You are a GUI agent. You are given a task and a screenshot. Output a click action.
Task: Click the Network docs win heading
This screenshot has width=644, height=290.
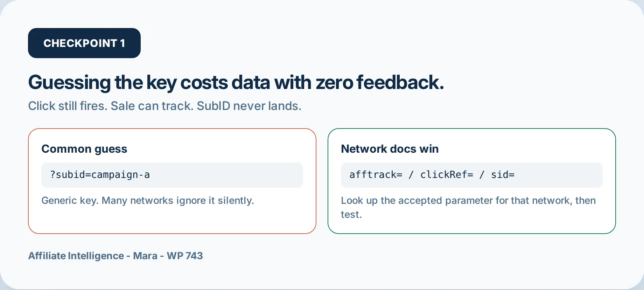(390, 149)
